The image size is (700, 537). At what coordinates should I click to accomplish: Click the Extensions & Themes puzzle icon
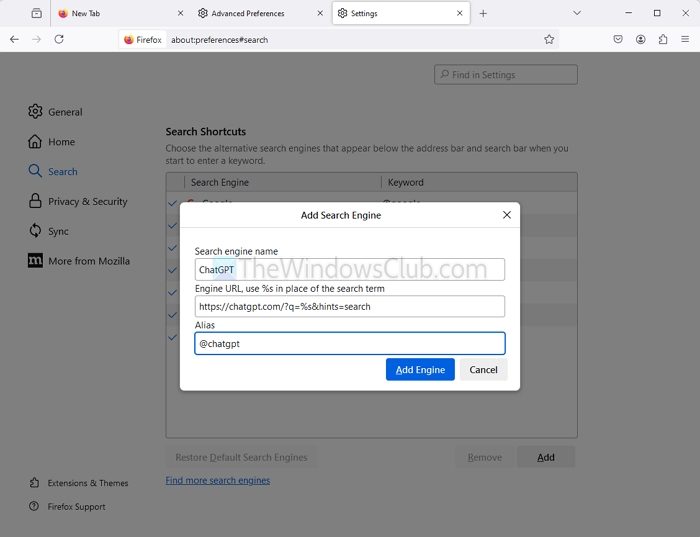(x=34, y=483)
